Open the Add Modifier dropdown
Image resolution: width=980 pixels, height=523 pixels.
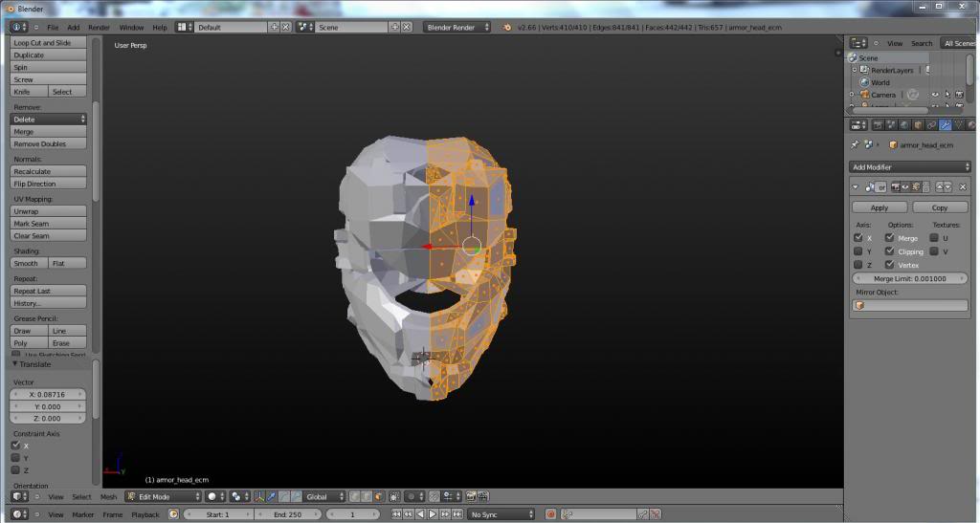point(909,167)
